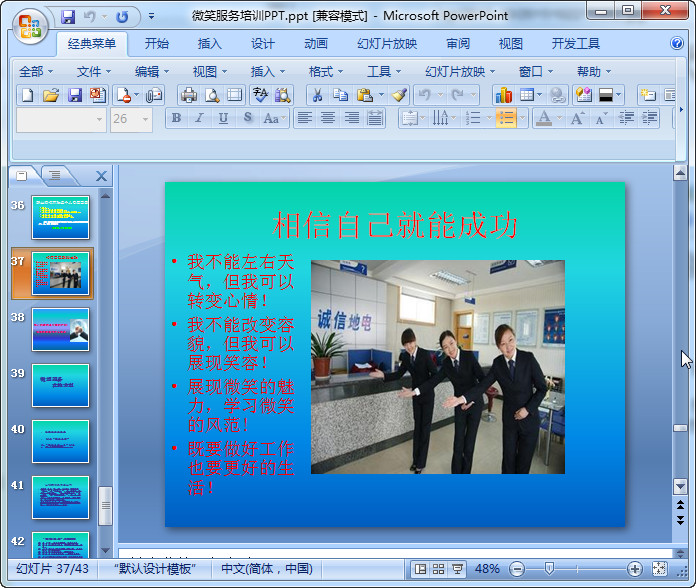Open the 格式 dropdown menu
Screen dimensions: 696x588
click(326, 71)
